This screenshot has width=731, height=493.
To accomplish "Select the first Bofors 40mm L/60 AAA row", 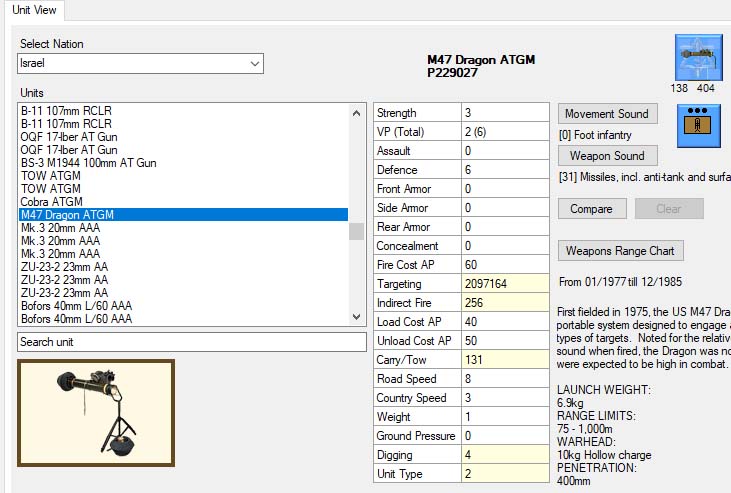I will 184,306.
